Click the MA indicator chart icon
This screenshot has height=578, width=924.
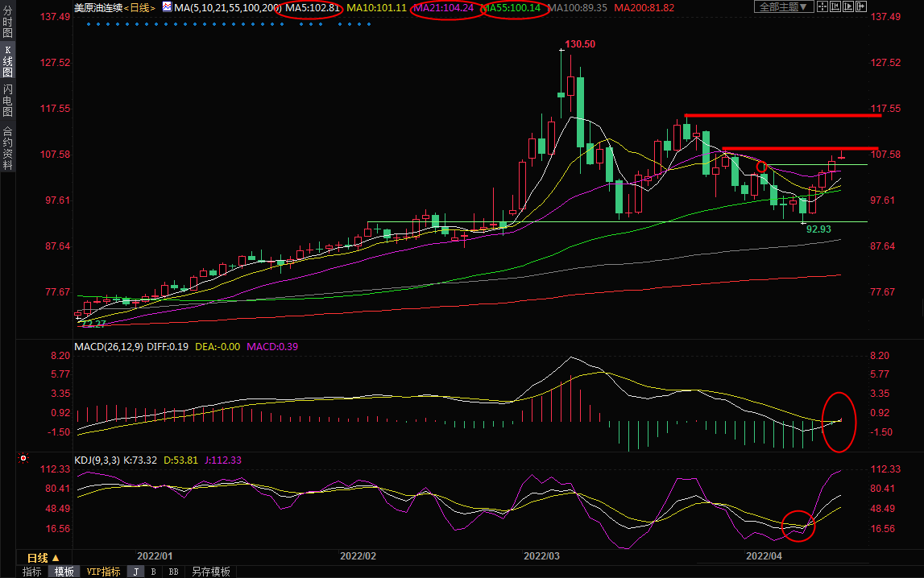tap(167, 7)
